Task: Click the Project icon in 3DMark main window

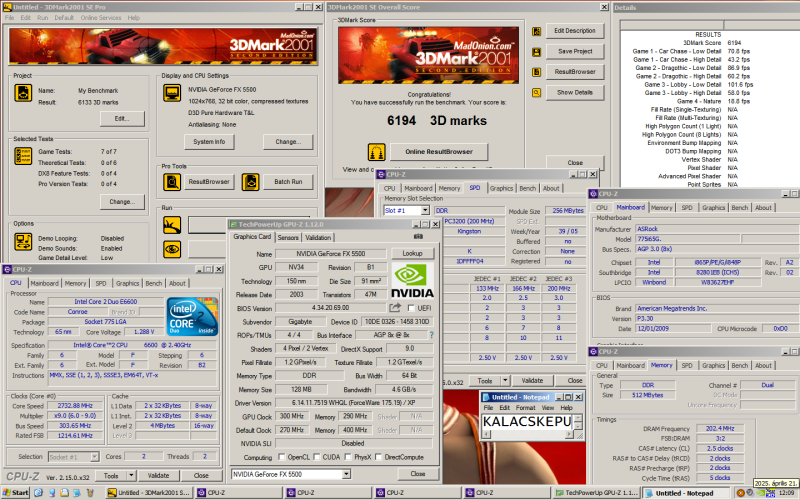Action: pyautogui.click(x=23, y=93)
